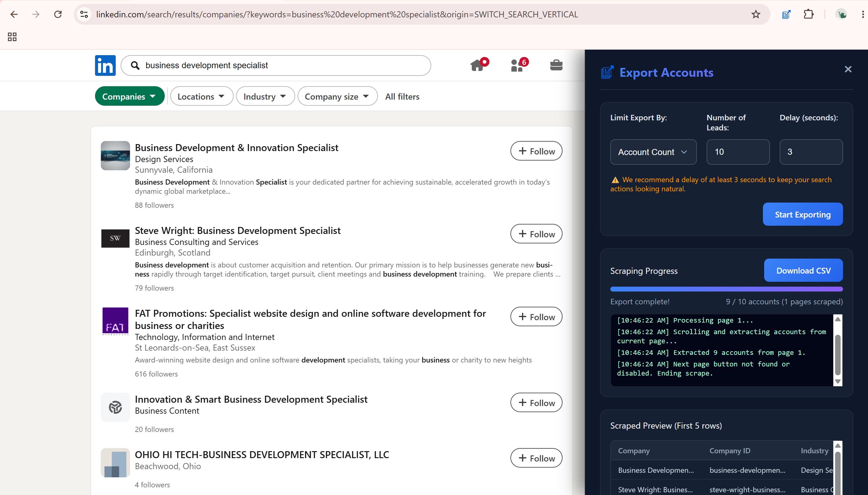The width and height of the screenshot is (868, 495).
Task: Open the Extensions puzzle icon
Action: tap(809, 14)
